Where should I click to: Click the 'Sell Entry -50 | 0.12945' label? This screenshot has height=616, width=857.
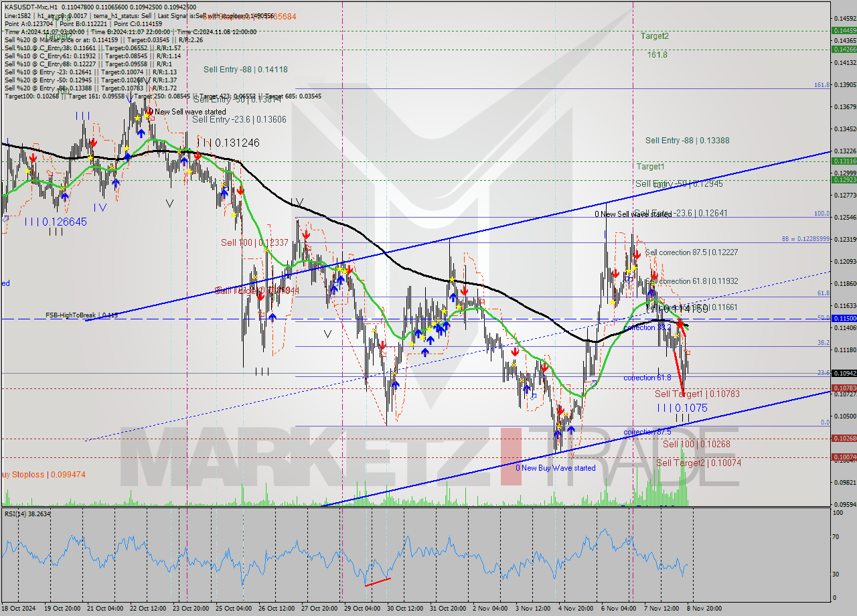coord(679,183)
